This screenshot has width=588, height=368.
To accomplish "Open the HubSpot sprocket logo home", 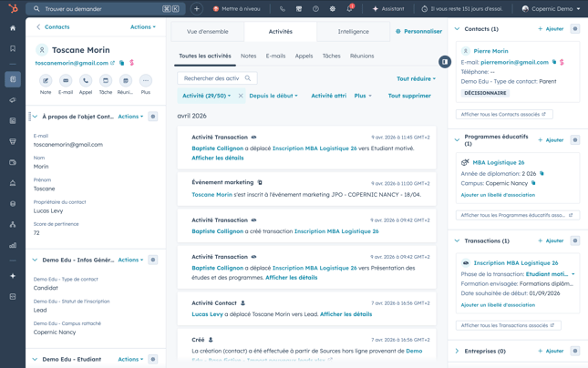I will pos(13,8).
